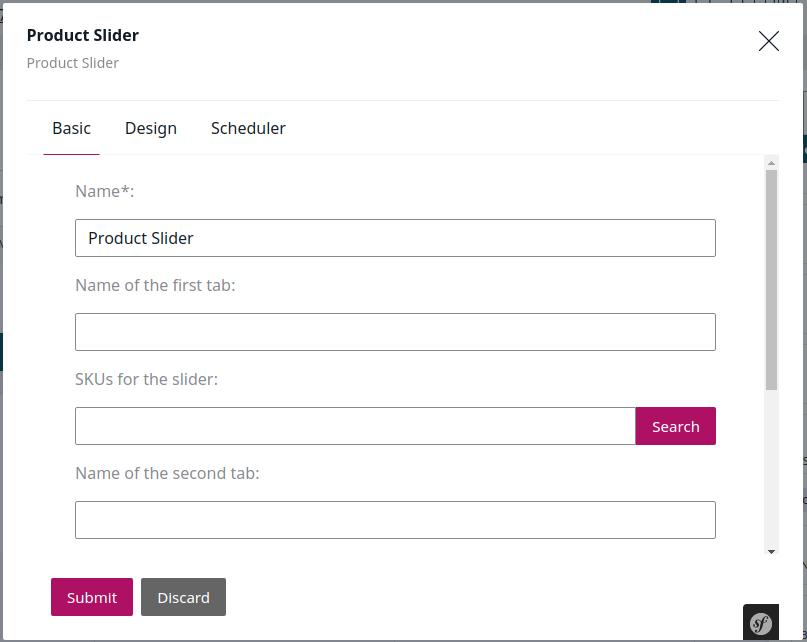Viewport: 807px width, 642px height.
Task: Click the 'SKUs for the slider' label
Action: [146, 379]
